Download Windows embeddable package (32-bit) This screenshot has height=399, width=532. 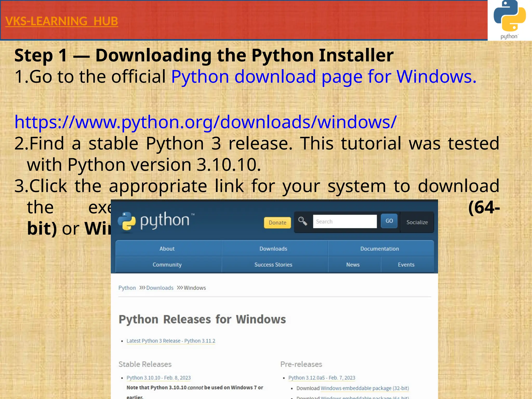click(x=365, y=388)
